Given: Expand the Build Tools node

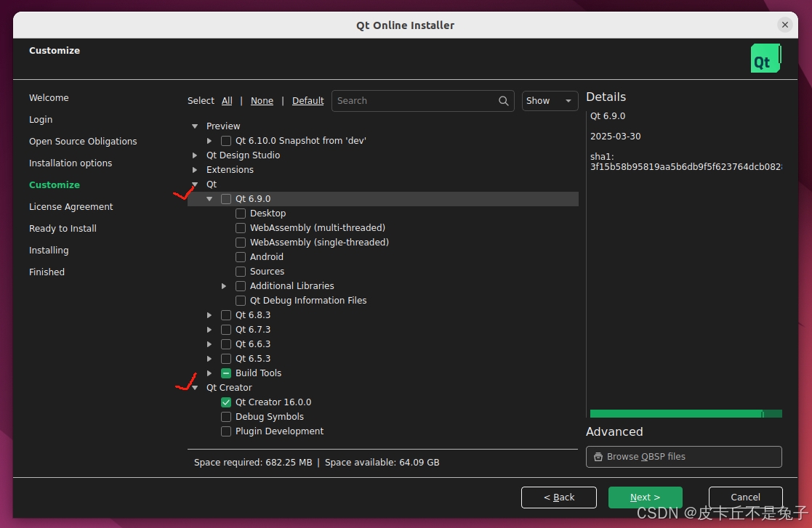Looking at the screenshot, I should tap(209, 373).
